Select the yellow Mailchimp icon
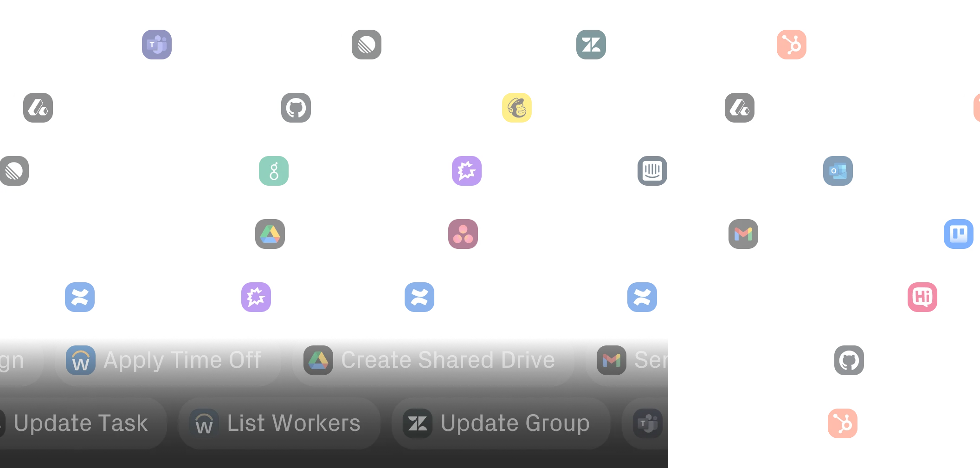 pyautogui.click(x=517, y=108)
